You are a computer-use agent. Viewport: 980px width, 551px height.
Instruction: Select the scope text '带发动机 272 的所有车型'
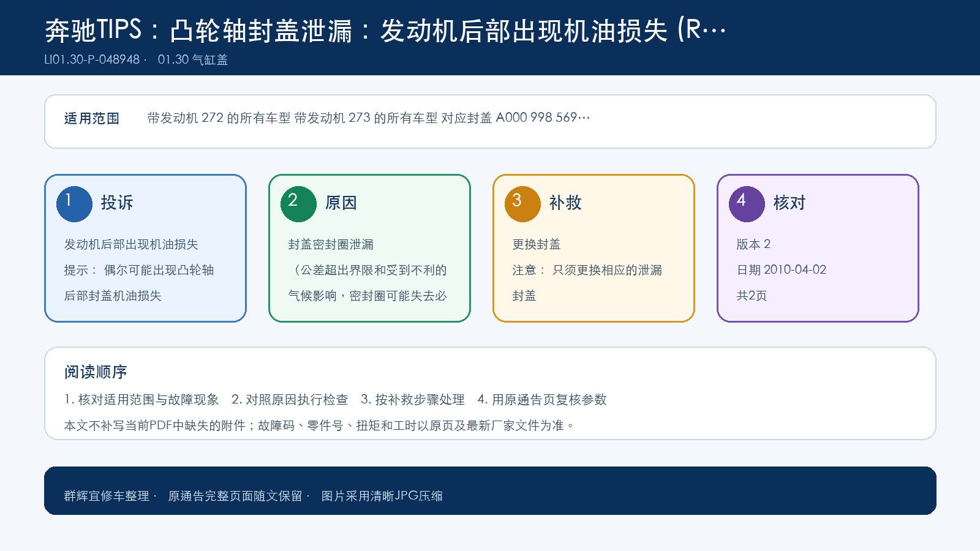coord(219,118)
